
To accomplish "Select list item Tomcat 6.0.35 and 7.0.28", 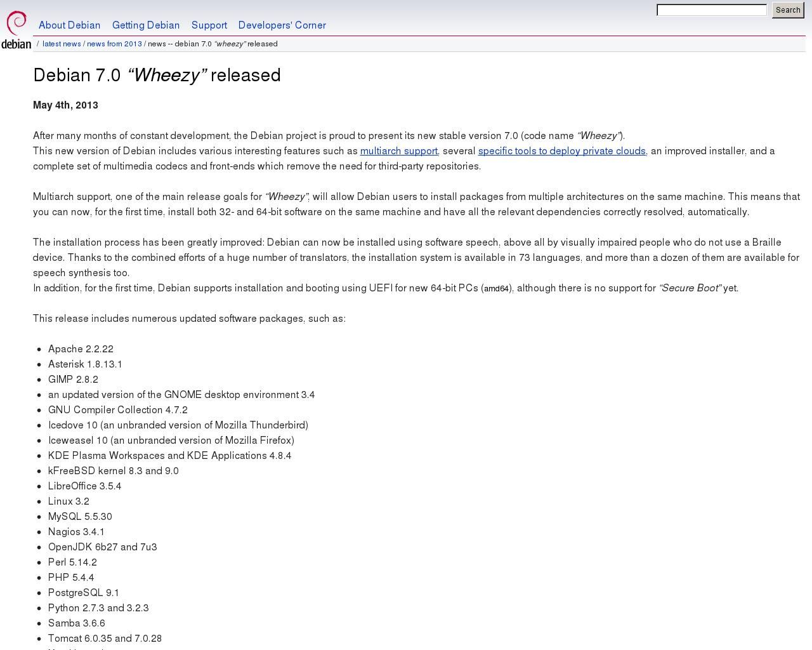I will [105, 639].
